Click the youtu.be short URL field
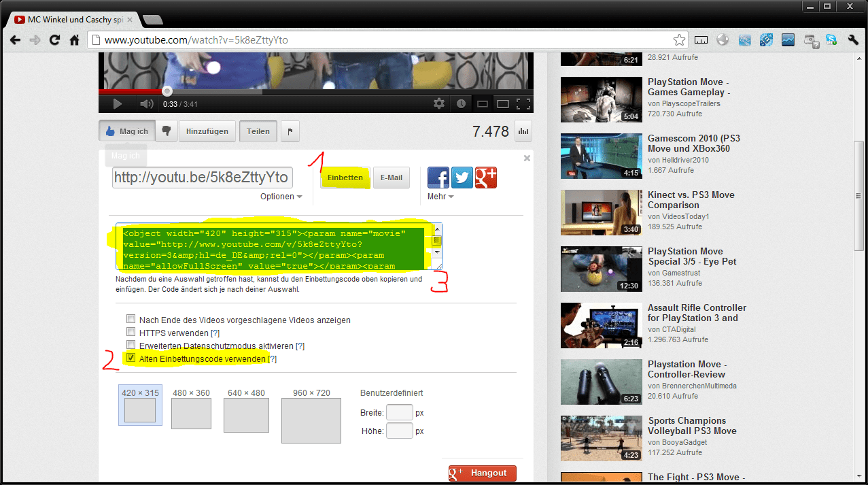The image size is (868, 485). 203,178
